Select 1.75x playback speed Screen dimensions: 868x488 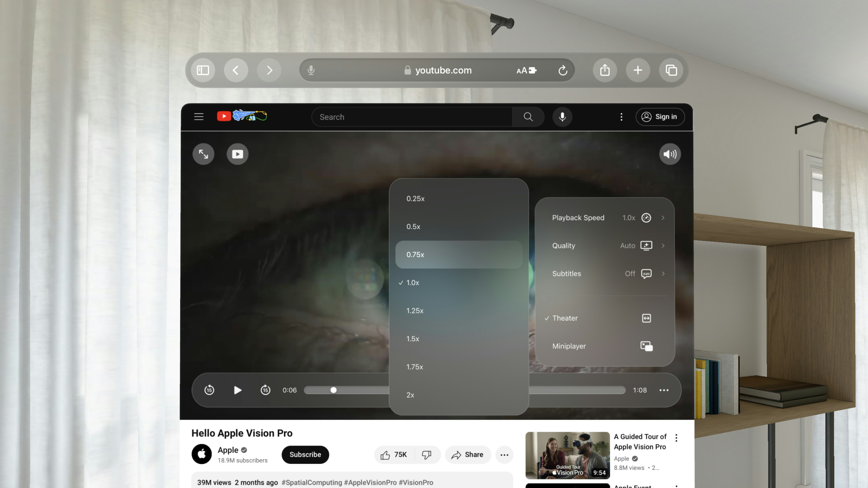pos(459,367)
